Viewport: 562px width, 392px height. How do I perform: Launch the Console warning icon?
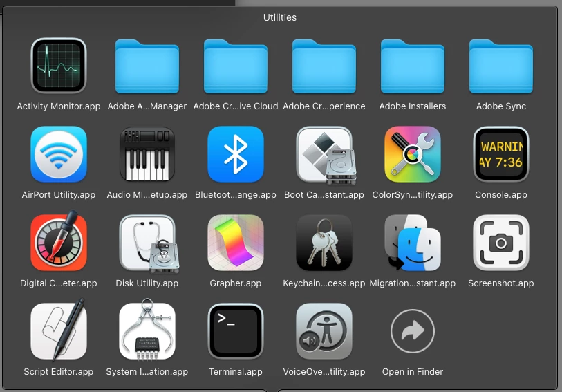click(x=501, y=154)
